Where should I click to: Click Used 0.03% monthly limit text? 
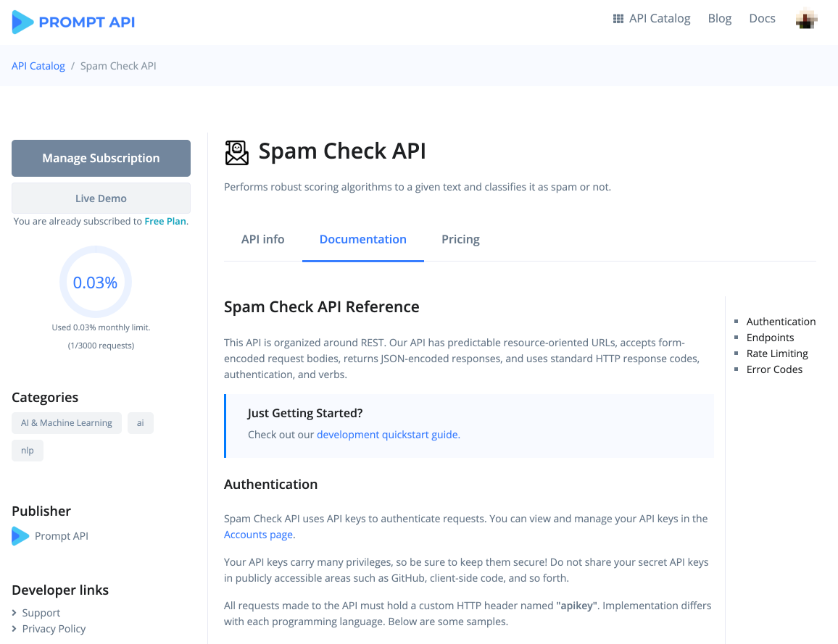101,327
